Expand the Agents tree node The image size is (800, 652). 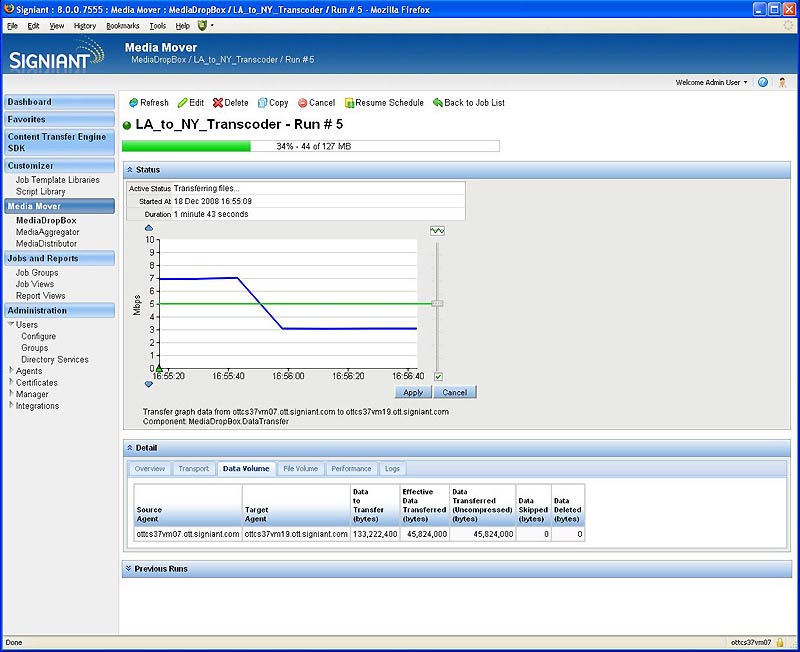(x=11, y=370)
